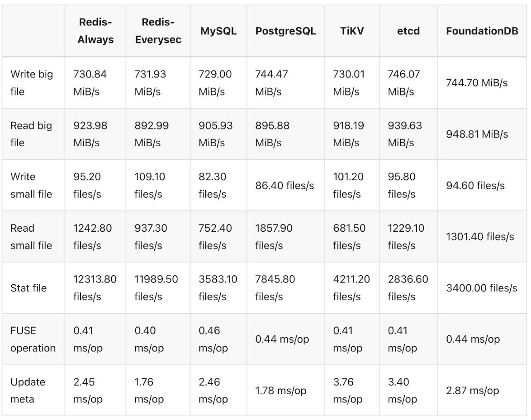Select the MySQL column header
Screen dimensions: 531x420
(218, 31)
